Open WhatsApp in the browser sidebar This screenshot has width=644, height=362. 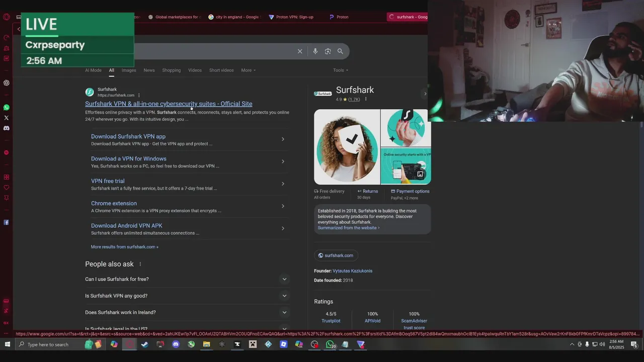(6, 107)
